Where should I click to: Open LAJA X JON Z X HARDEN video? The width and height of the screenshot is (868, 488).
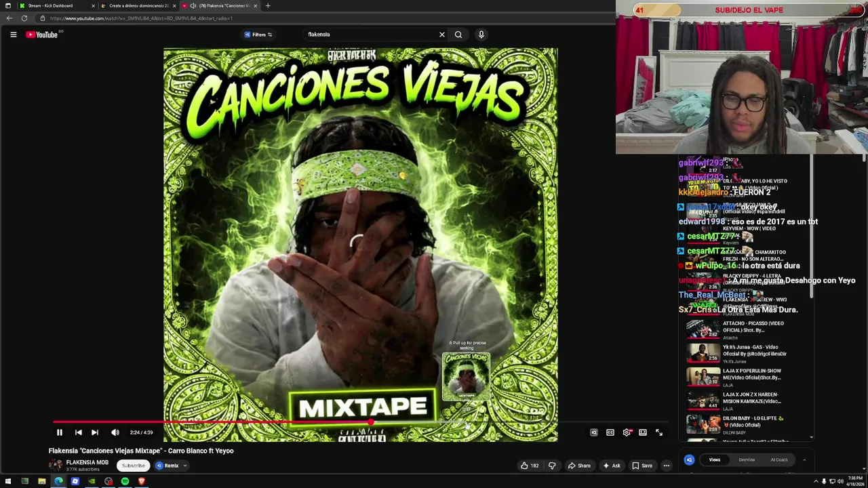(751, 398)
